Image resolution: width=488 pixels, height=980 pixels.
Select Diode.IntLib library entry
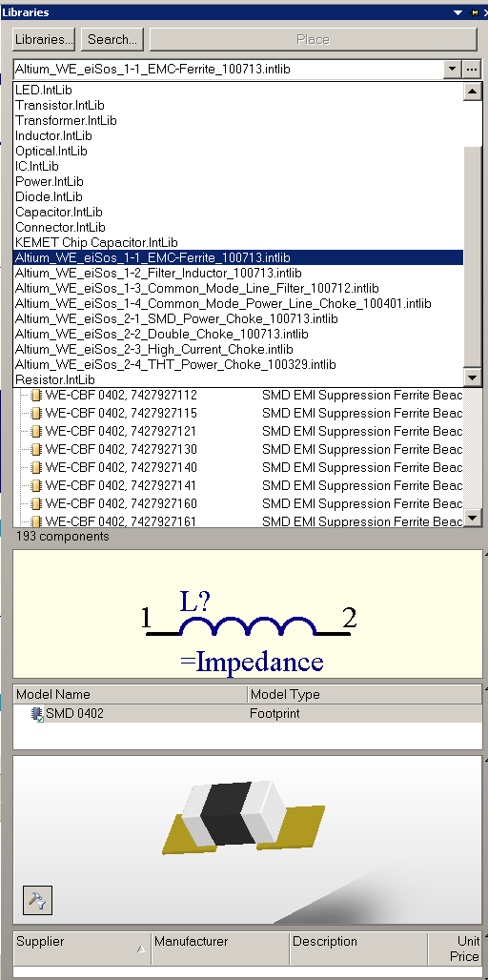click(x=238, y=197)
